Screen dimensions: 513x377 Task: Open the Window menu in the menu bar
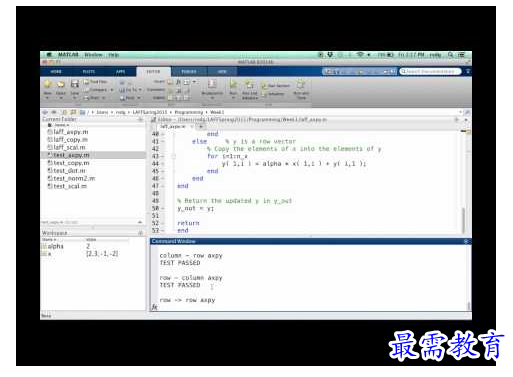pyautogui.click(x=93, y=55)
